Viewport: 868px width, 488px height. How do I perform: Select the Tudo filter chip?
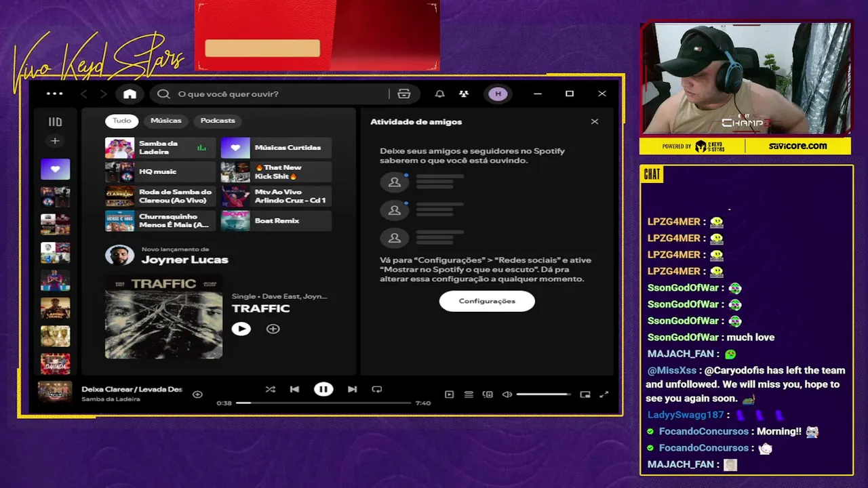pos(122,121)
